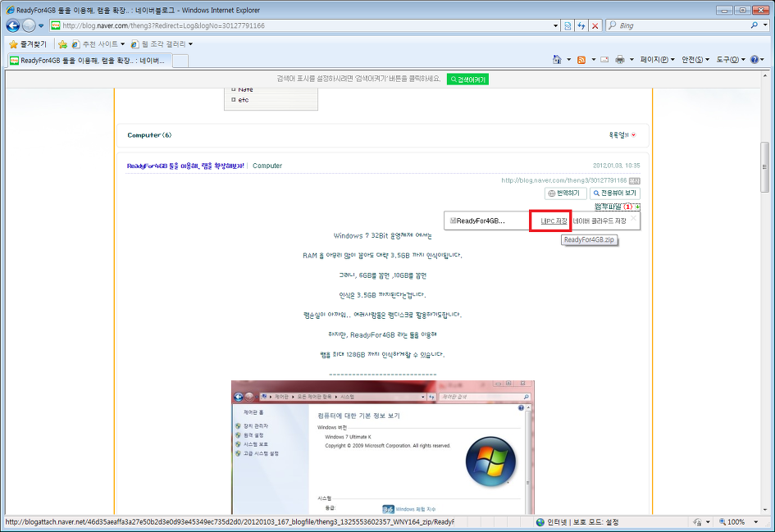Click the 'Computer' category link next to title

(267, 166)
